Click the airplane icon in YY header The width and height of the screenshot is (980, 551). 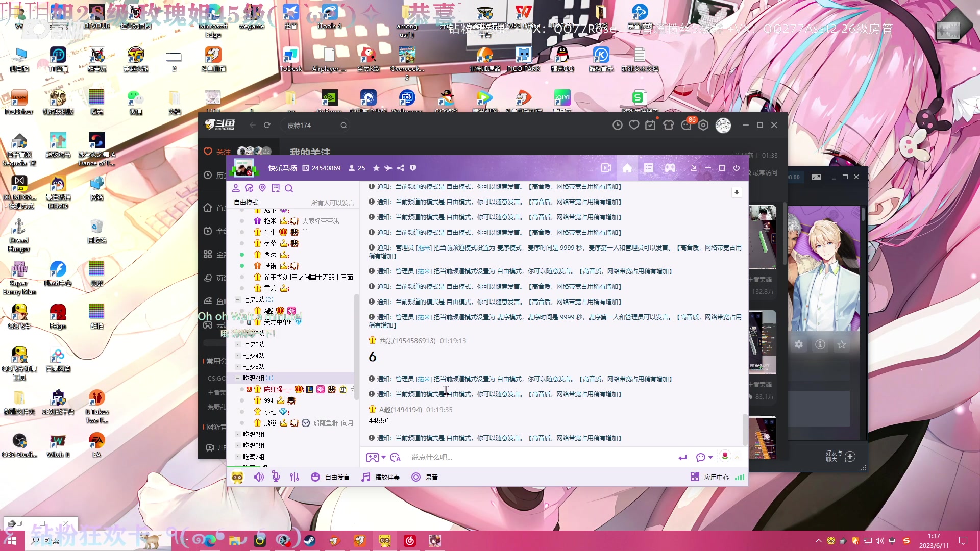[388, 168]
